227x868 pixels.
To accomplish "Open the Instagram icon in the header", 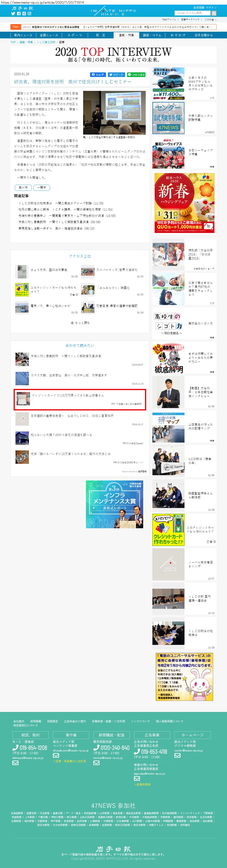I will (x=29, y=14).
